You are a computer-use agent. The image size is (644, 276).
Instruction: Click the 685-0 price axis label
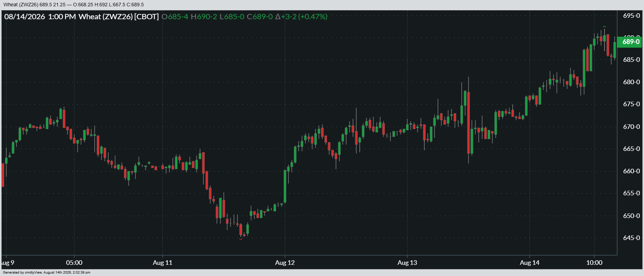tap(631, 60)
